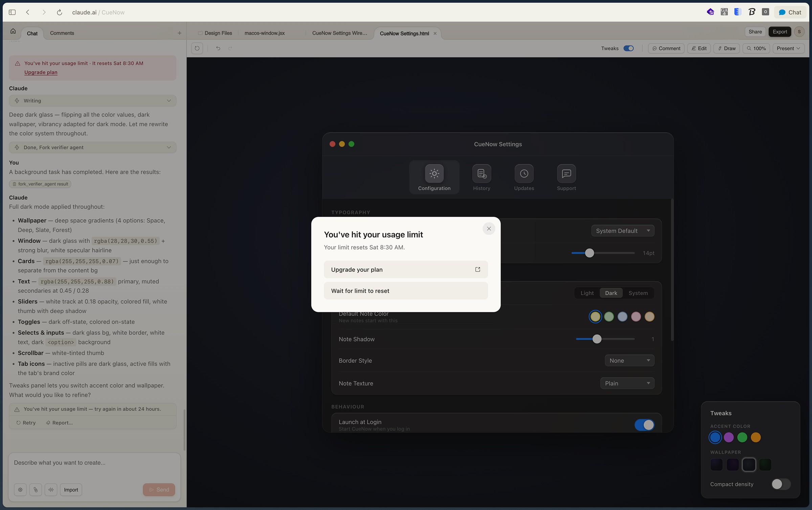The width and height of the screenshot is (812, 510).
Task: Click the Share button
Action: [x=755, y=32]
